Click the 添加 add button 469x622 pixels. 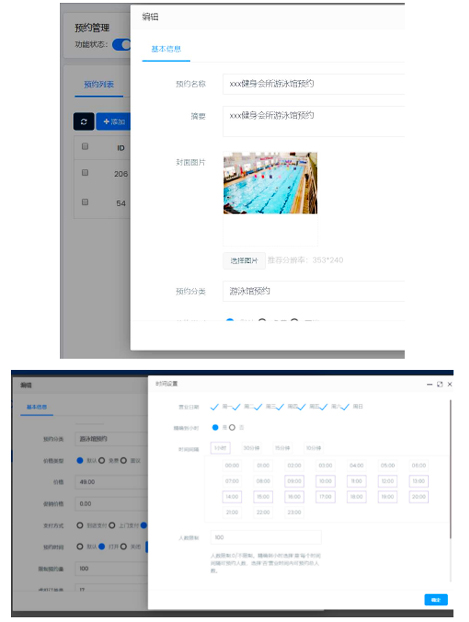113,121
